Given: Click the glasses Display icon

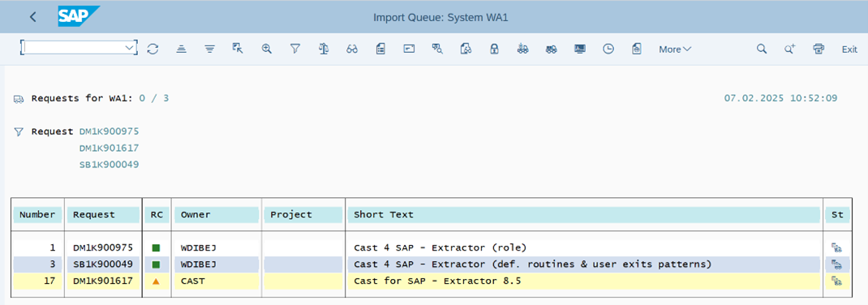Looking at the screenshot, I should pos(352,49).
